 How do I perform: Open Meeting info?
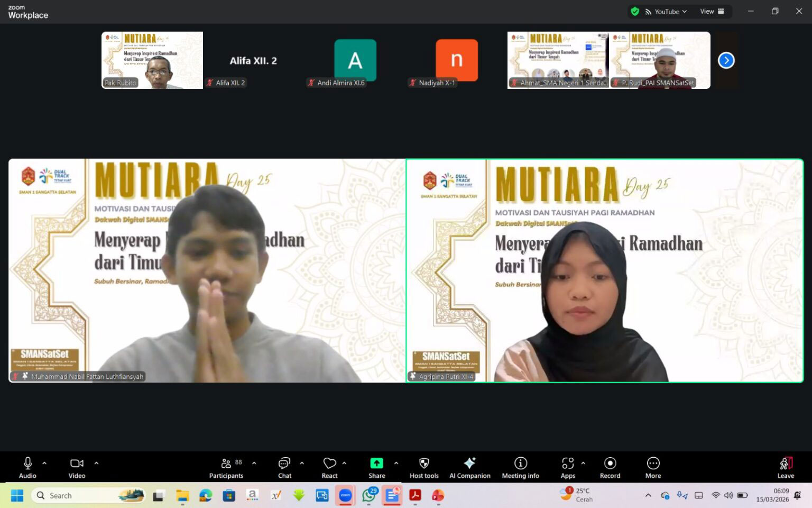click(520, 467)
